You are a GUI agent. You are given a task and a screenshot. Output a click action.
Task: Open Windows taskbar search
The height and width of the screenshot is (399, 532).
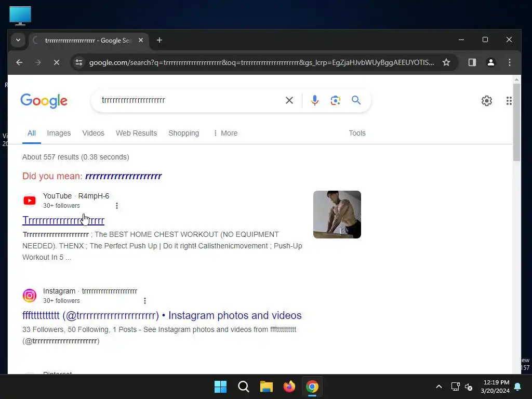(x=244, y=387)
